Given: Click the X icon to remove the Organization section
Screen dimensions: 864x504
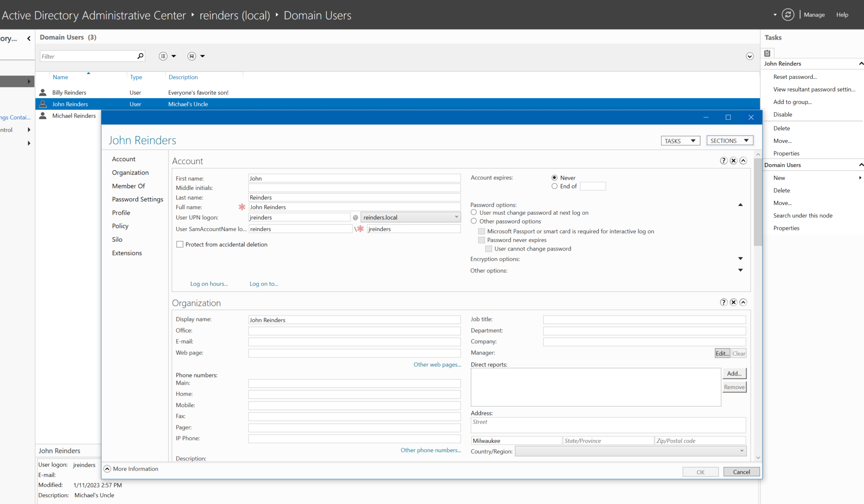Looking at the screenshot, I should tap(734, 302).
